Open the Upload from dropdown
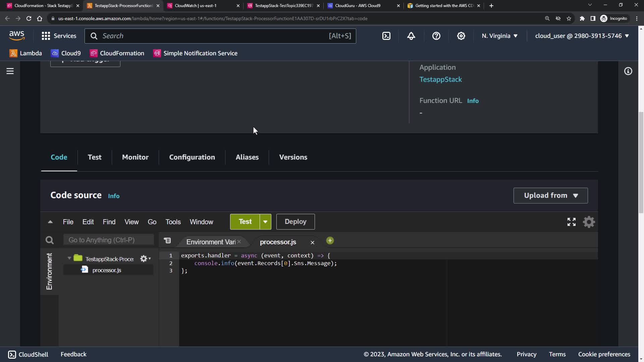 tap(550, 195)
